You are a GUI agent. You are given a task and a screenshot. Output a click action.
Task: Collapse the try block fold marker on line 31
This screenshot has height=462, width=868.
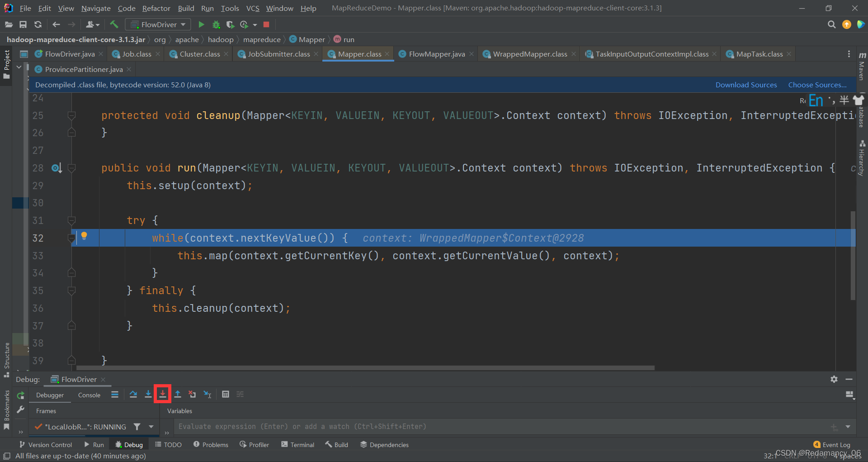(x=71, y=220)
